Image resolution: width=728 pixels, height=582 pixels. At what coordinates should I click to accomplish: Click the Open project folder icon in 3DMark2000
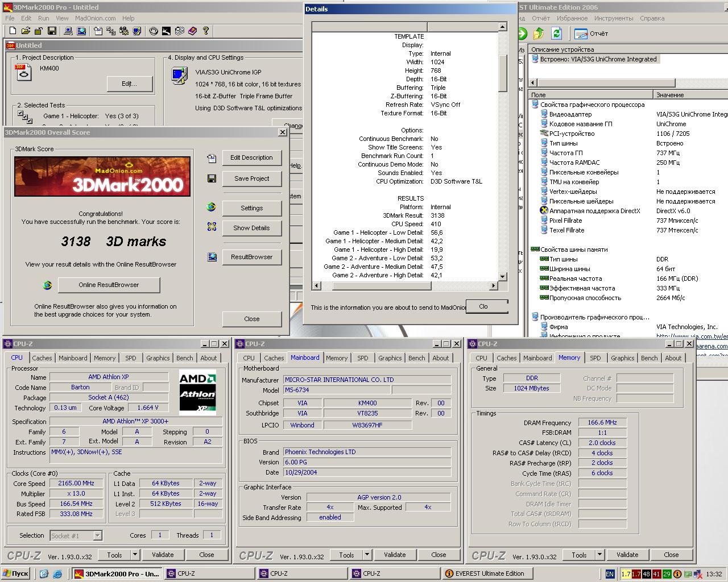26,31
